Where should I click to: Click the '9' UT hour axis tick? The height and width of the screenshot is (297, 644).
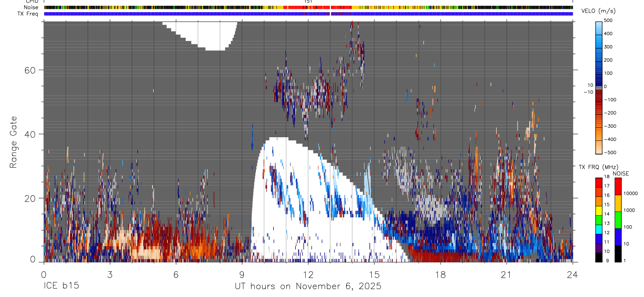click(242, 274)
